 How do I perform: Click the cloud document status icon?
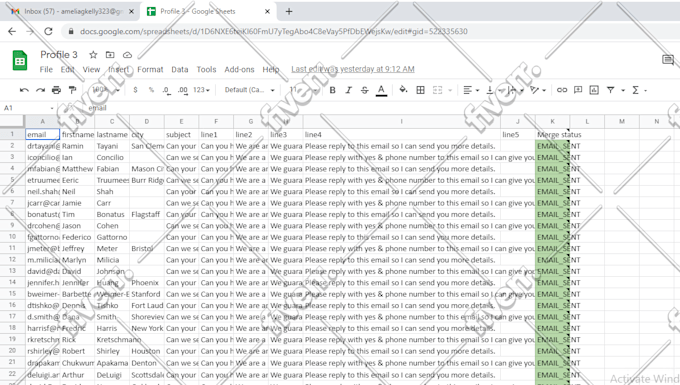[x=127, y=55]
